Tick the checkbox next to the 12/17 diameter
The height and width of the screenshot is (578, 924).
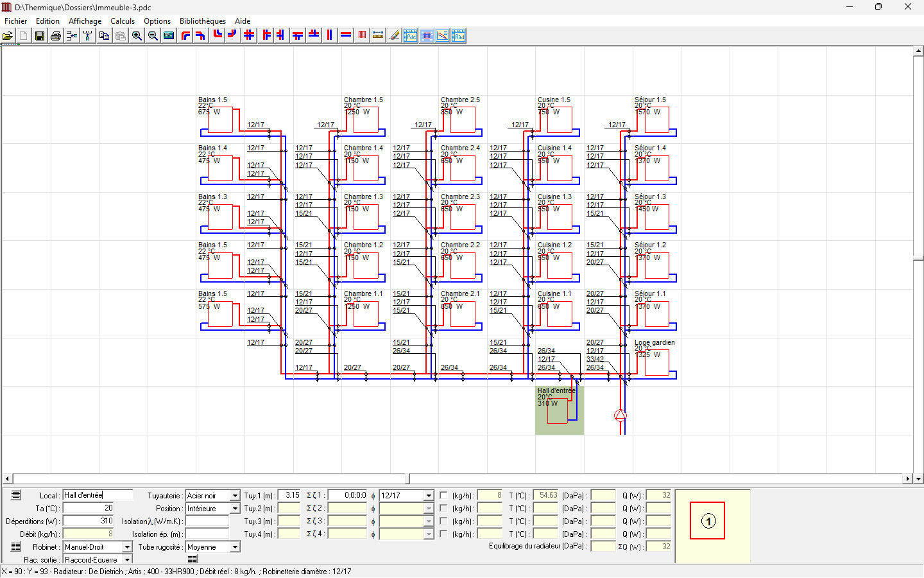pos(443,495)
